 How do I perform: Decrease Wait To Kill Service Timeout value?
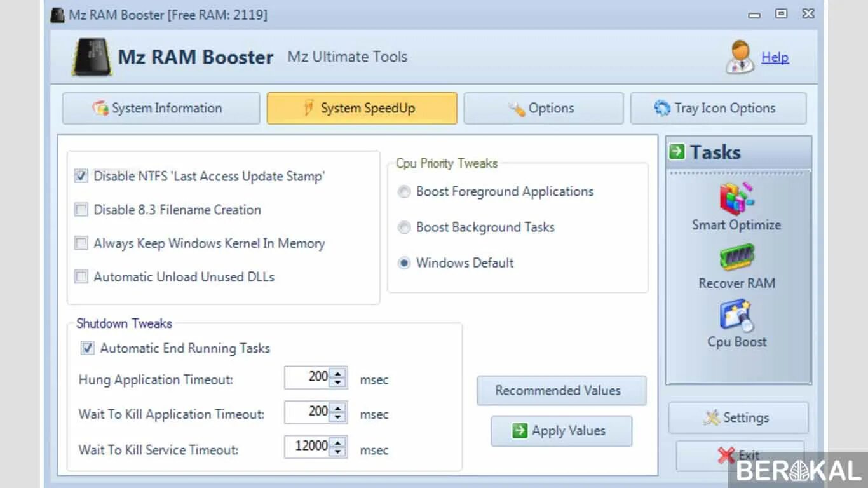338,452
